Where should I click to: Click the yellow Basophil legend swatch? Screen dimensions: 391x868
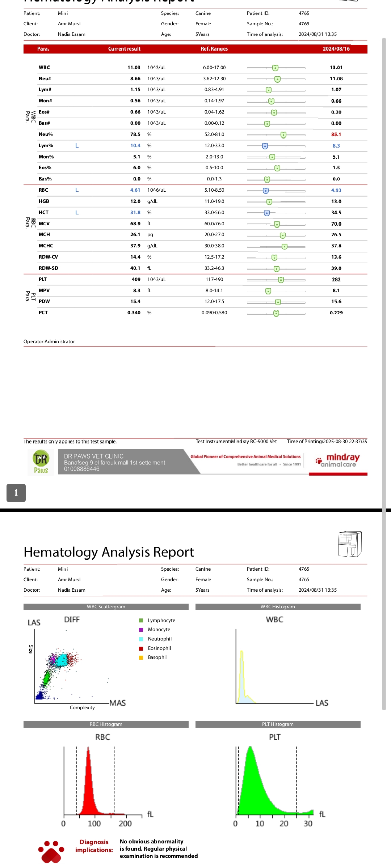click(141, 658)
